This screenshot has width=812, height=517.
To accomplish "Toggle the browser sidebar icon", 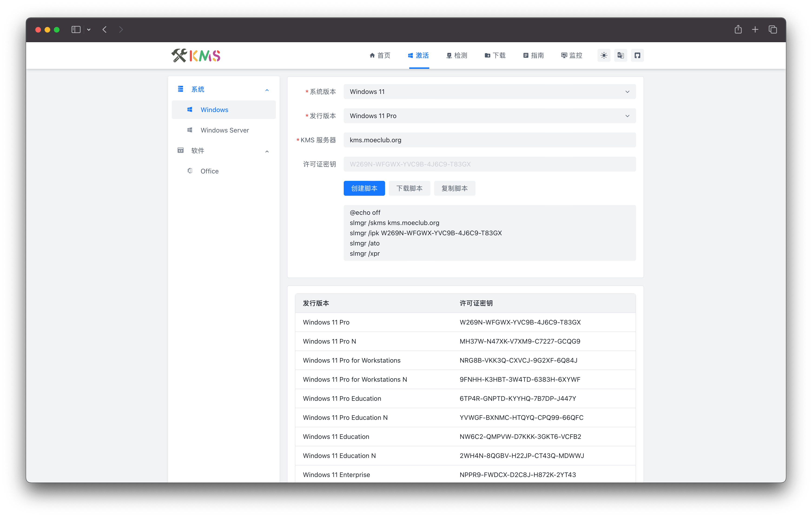I will pos(76,30).
